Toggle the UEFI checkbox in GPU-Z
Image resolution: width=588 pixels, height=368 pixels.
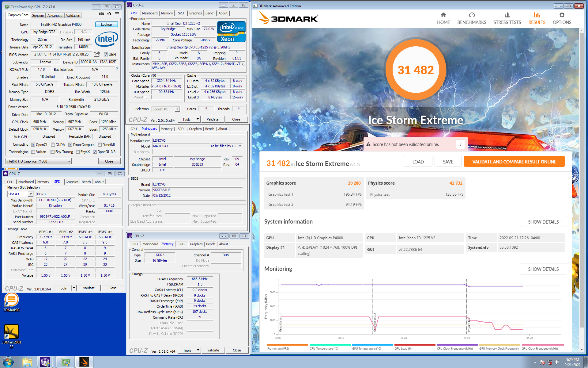pyautogui.click(x=106, y=55)
